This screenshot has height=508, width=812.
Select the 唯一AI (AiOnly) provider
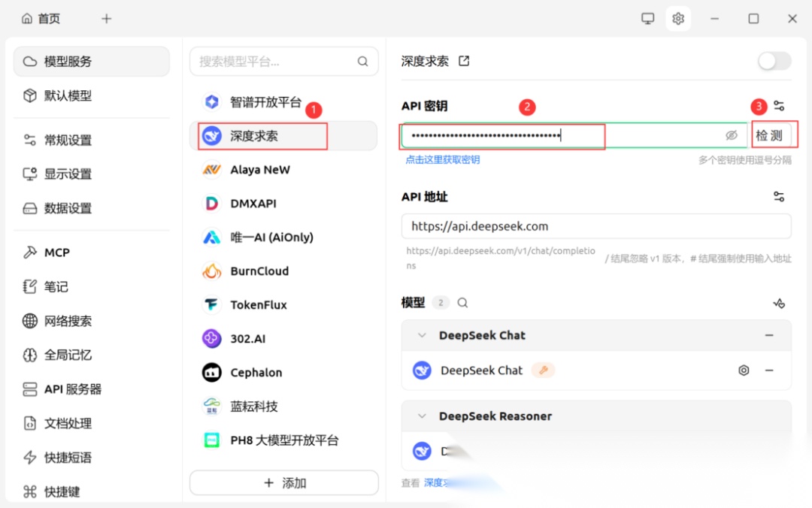click(283, 237)
